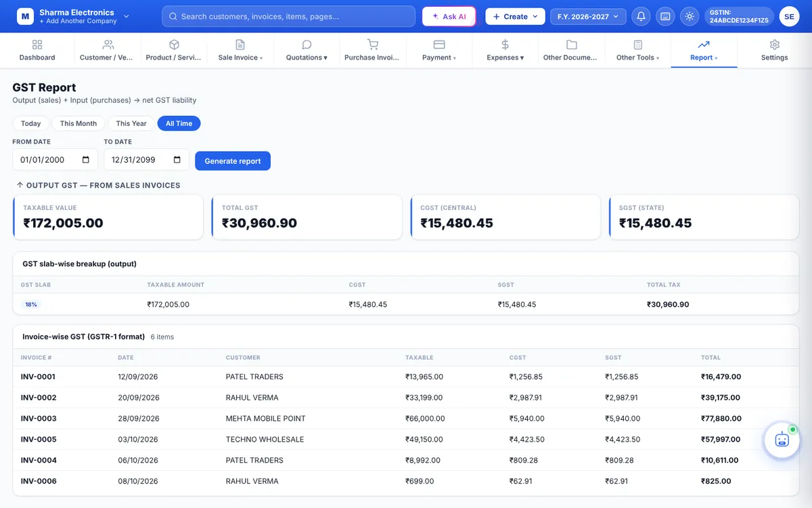Click the To Date calendar picker icon

click(177, 160)
